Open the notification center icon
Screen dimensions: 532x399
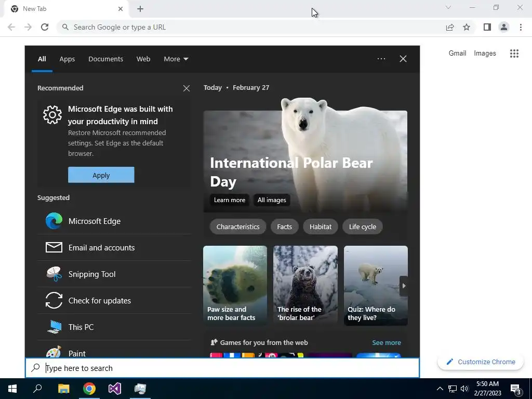[x=516, y=390]
